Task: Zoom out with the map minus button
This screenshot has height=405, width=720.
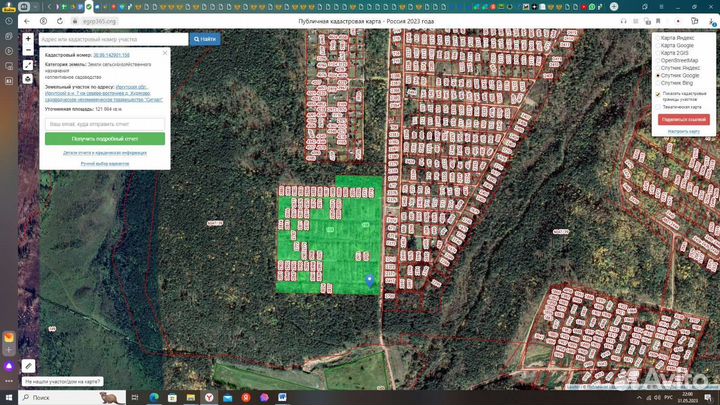Action: click(x=28, y=51)
